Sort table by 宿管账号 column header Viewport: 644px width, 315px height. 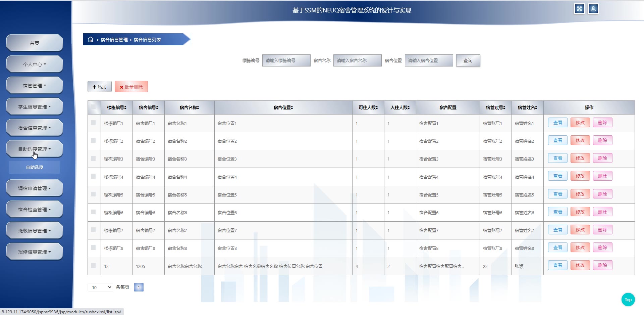(495, 107)
